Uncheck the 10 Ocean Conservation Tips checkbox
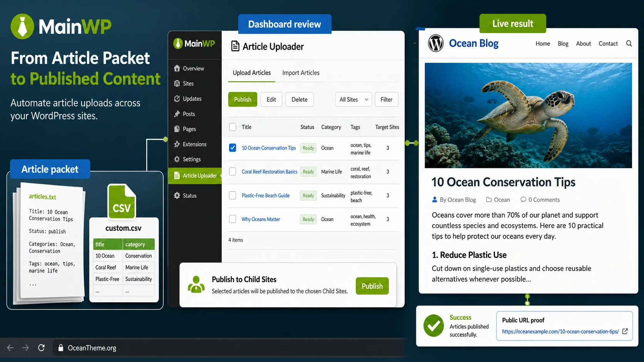 tap(233, 148)
